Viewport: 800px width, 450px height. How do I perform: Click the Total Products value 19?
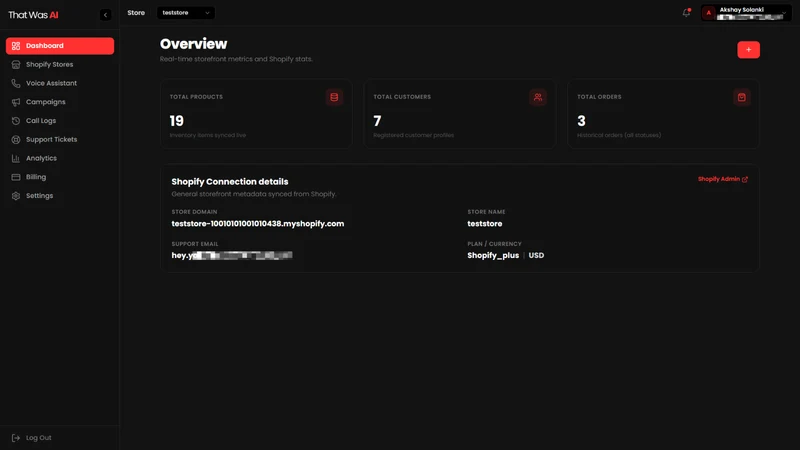point(177,121)
